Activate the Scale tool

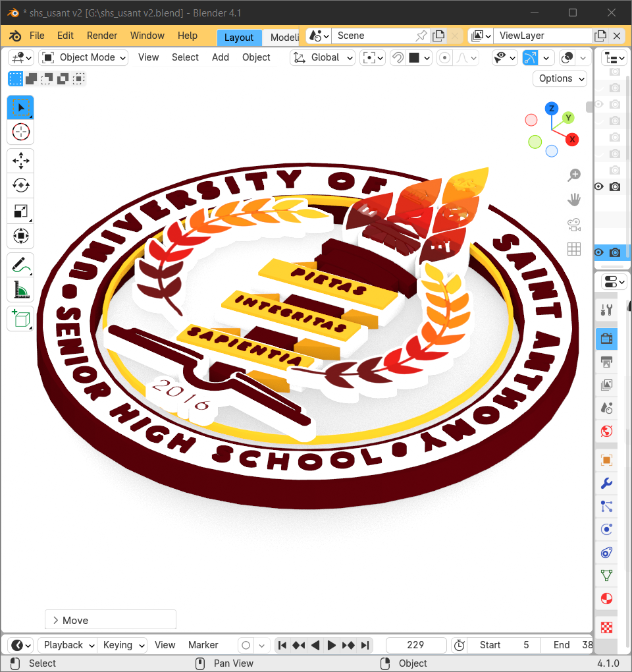20,211
